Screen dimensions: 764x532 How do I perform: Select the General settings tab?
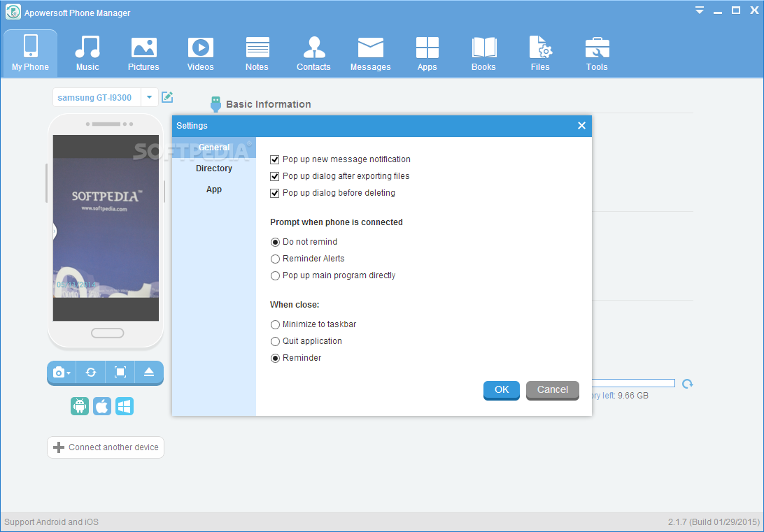pos(214,148)
